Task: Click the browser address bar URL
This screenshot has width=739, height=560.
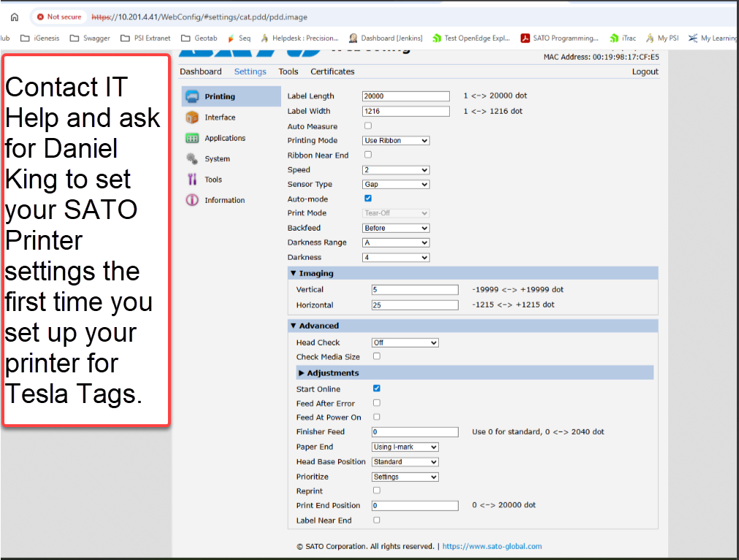Action: pyautogui.click(x=199, y=17)
